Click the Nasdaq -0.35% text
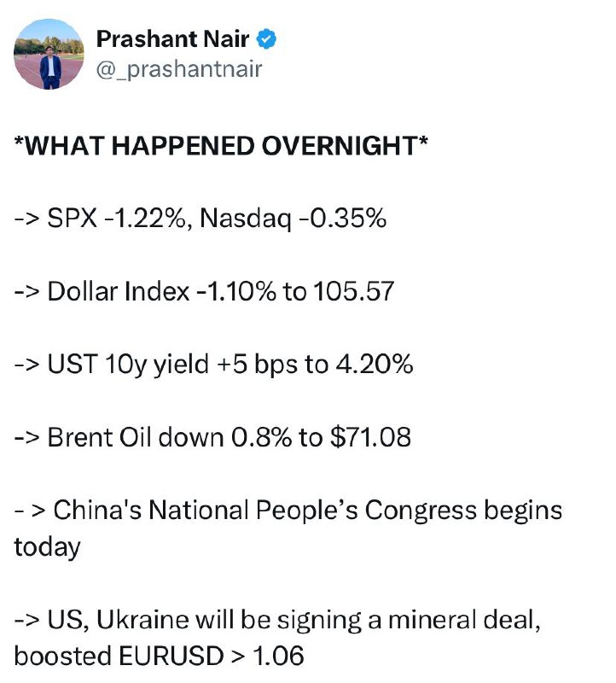This screenshot has height=683, width=616. coord(293,219)
